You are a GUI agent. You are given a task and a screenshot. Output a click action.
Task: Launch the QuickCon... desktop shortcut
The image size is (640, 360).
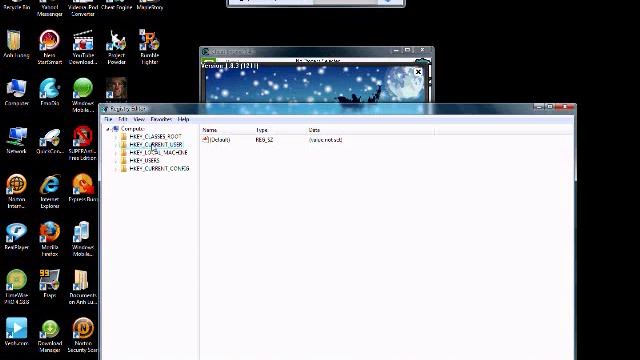(49, 140)
